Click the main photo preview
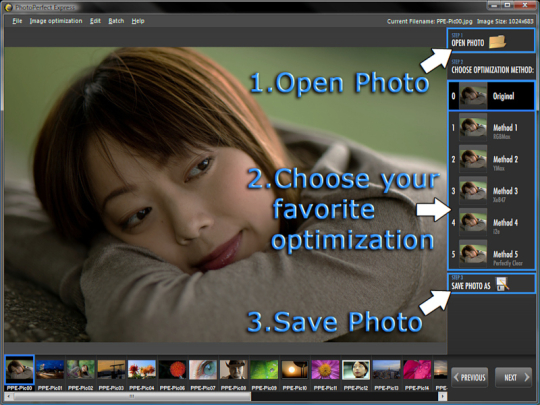 226,195
